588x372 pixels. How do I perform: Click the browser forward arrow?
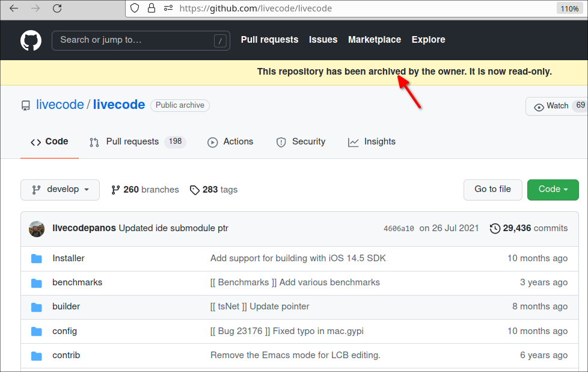pyautogui.click(x=35, y=8)
